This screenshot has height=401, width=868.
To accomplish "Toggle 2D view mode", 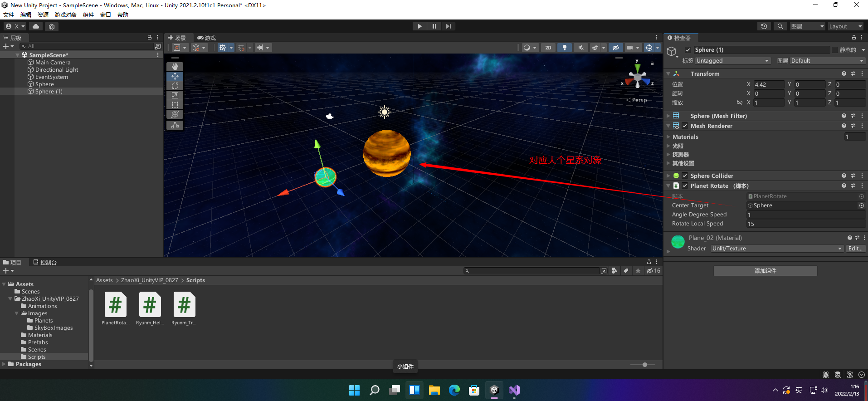I will pyautogui.click(x=548, y=48).
